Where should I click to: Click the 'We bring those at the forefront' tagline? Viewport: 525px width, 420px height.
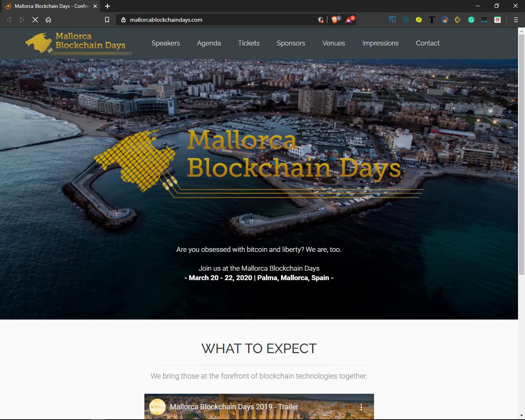[259, 376]
